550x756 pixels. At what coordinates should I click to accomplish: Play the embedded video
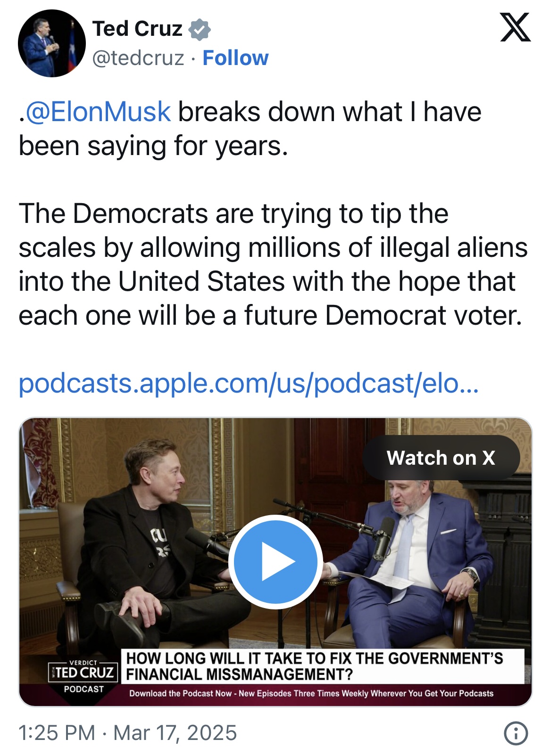coord(275,561)
